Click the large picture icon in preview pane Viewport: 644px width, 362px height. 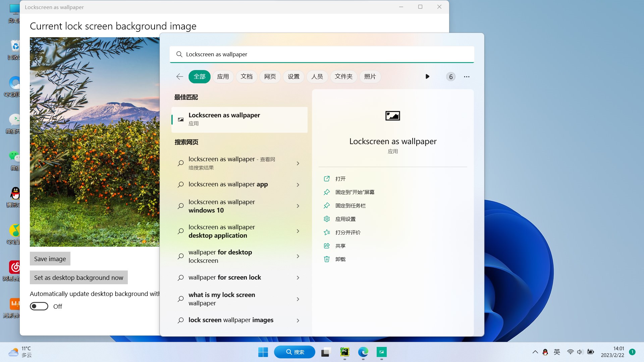click(393, 116)
